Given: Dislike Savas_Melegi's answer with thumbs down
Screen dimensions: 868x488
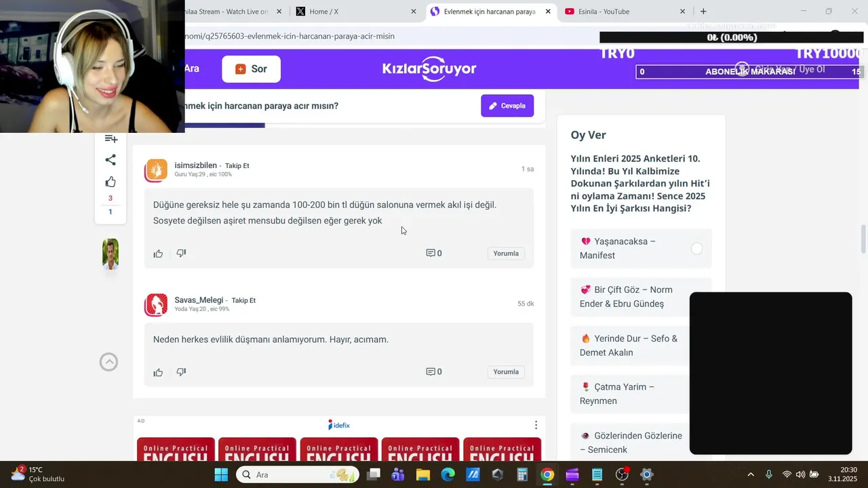Looking at the screenshot, I should [181, 372].
